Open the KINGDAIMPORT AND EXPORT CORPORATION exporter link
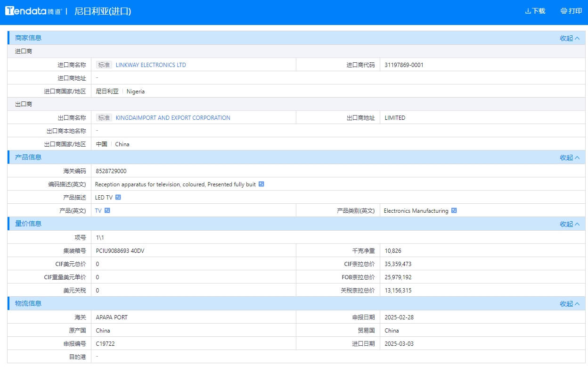This screenshot has width=588, height=367. pos(173,118)
